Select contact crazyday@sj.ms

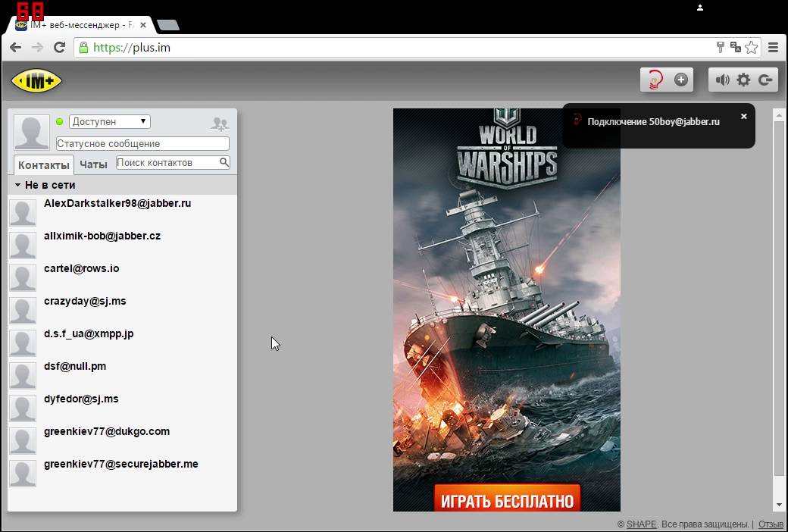tap(122, 309)
